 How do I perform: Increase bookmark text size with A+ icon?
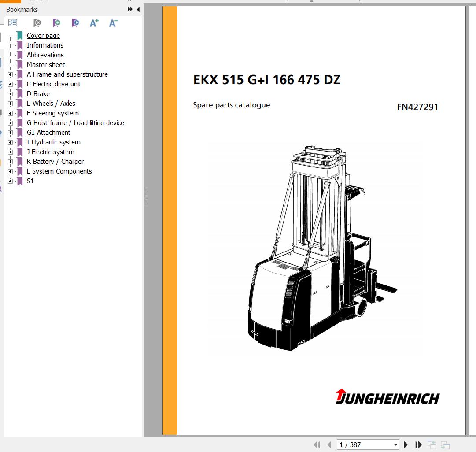(94, 23)
